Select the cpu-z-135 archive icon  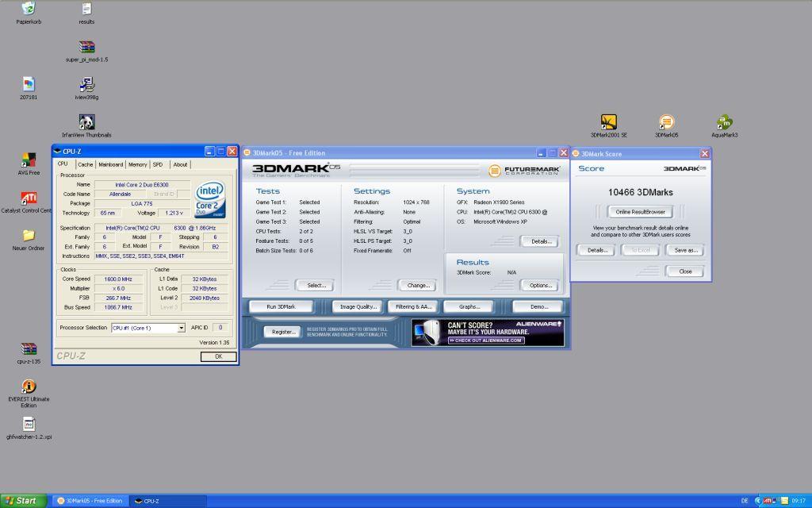(29, 349)
